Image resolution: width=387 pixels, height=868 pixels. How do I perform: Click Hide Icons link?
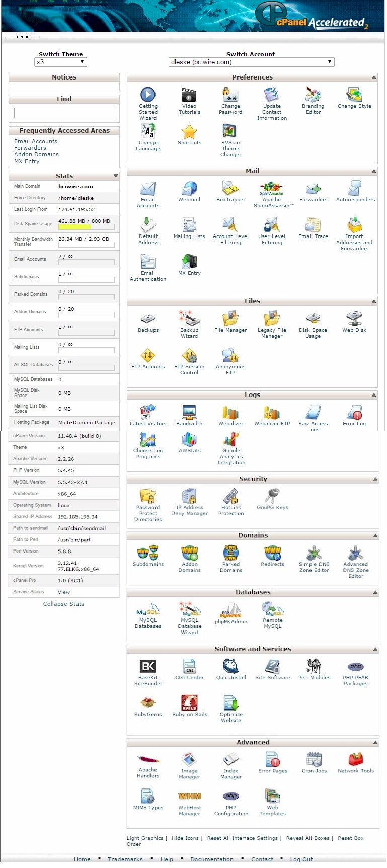click(185, 838)
